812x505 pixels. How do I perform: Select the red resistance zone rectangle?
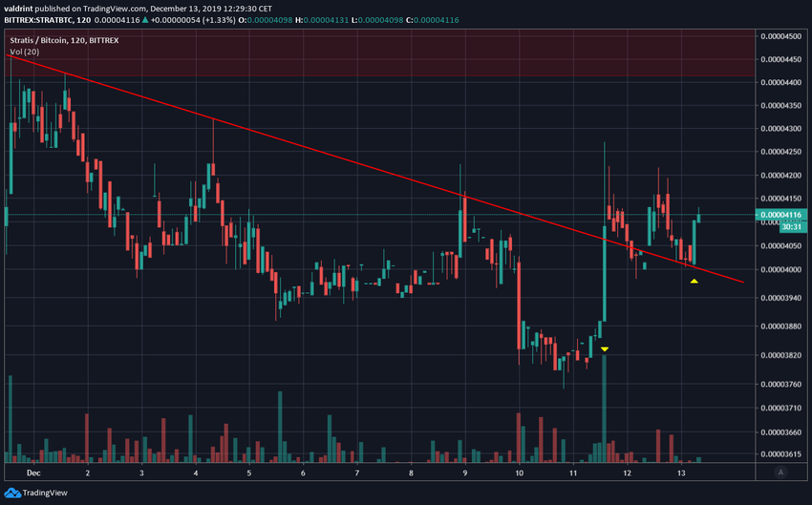(x=379, y=53)
